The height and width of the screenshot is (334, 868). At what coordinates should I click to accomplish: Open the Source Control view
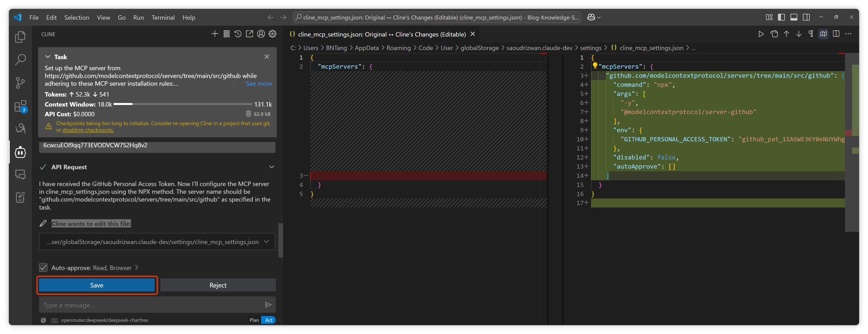pyautogui.click(x=20, y=83)
